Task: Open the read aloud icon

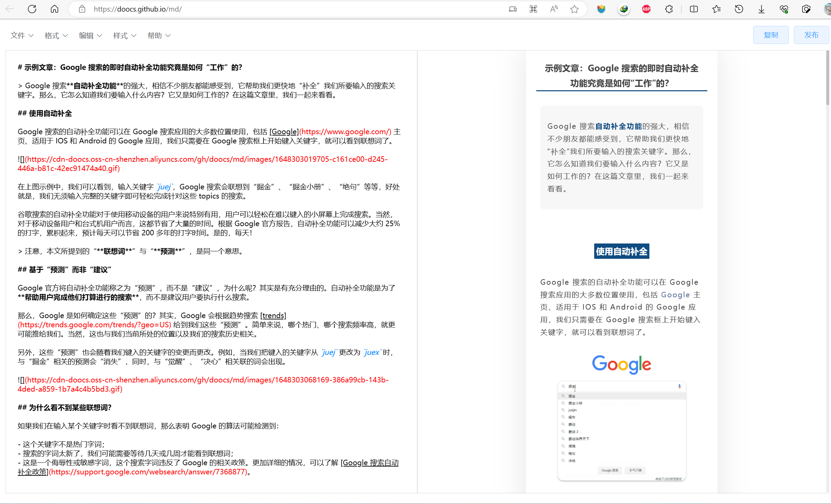Action: tap(554, 9)
